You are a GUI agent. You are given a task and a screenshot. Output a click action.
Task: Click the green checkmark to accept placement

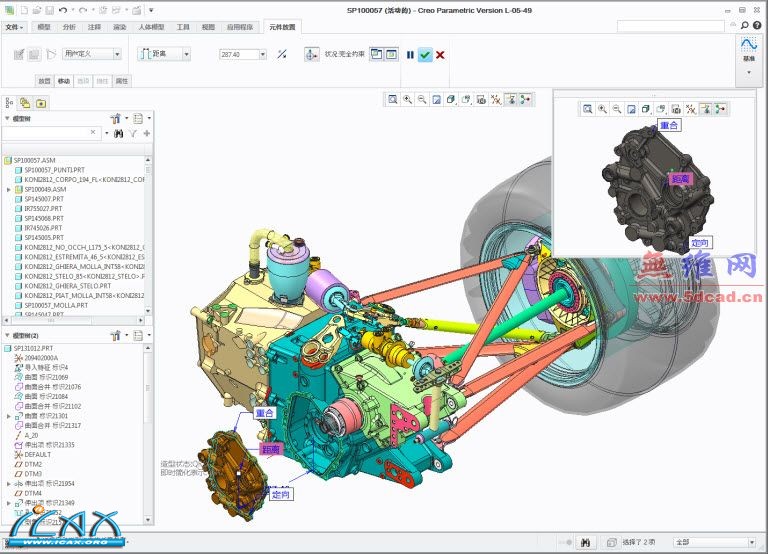[425, 55]
